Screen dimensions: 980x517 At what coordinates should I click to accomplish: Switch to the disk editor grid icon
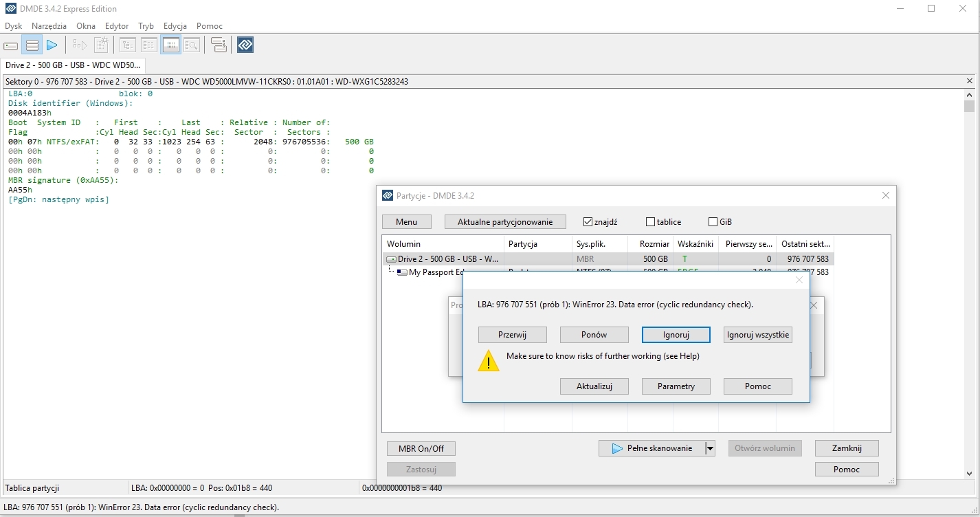pyautogui.click(x=170, y=45)
